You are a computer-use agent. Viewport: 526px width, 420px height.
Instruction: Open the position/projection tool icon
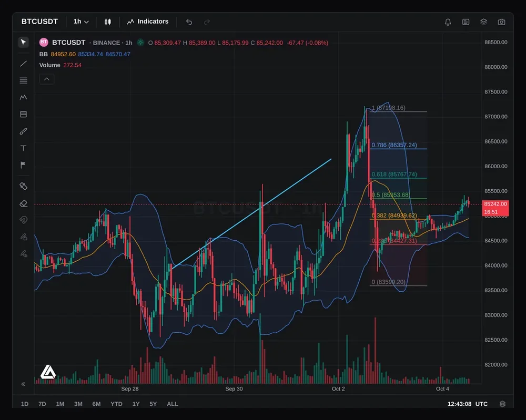(23, 114)
